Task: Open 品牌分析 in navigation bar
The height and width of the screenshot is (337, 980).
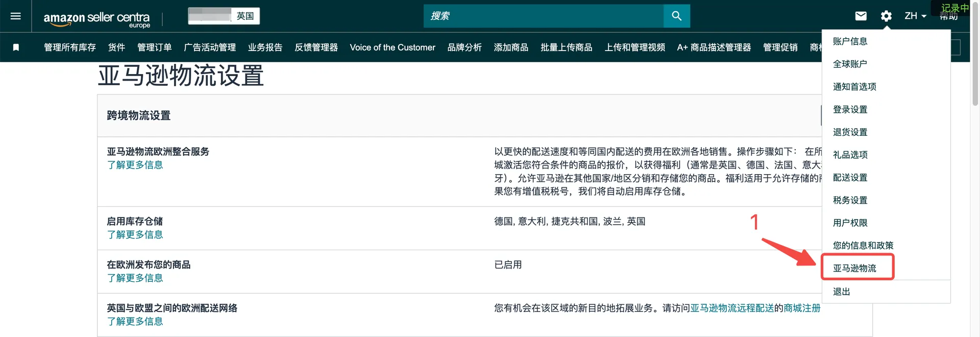Action: click(464, 47)
